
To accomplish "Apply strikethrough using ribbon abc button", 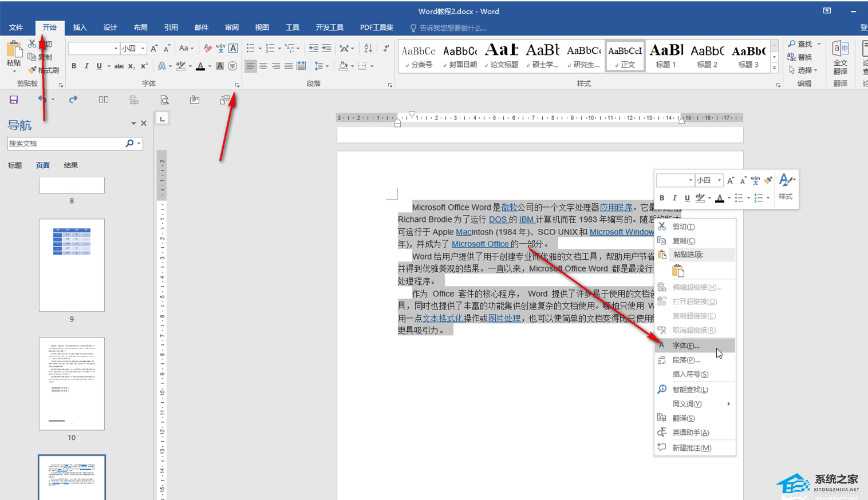I will [x=119, y=66].
